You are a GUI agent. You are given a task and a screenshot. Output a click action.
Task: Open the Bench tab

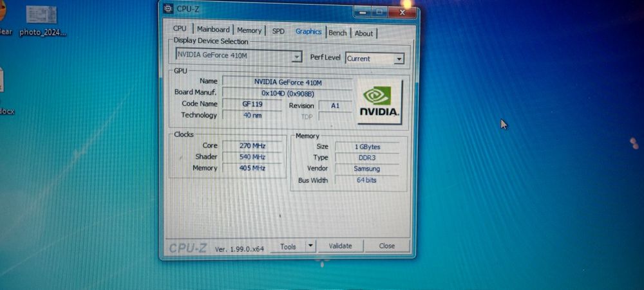click(x=337, y=33)
